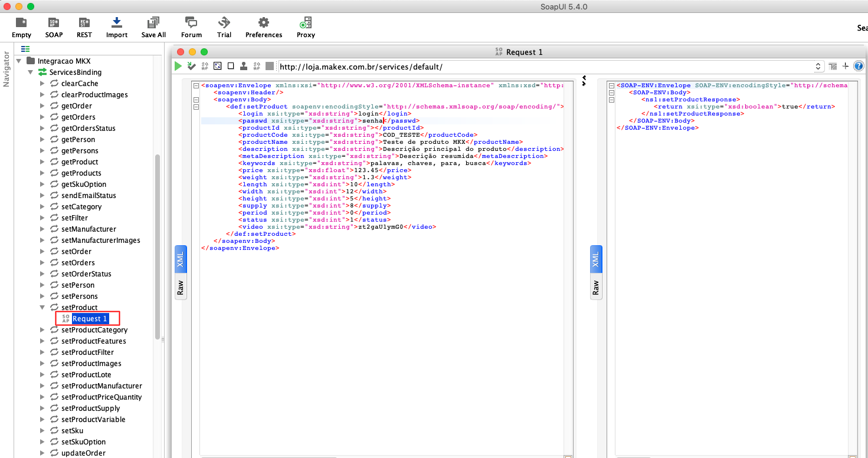Open the endpoint URL dropdown arrows

tap(818, 67)
